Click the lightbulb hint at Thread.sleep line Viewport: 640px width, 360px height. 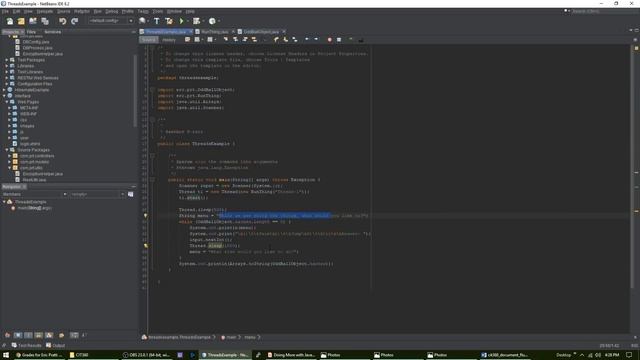146,246
